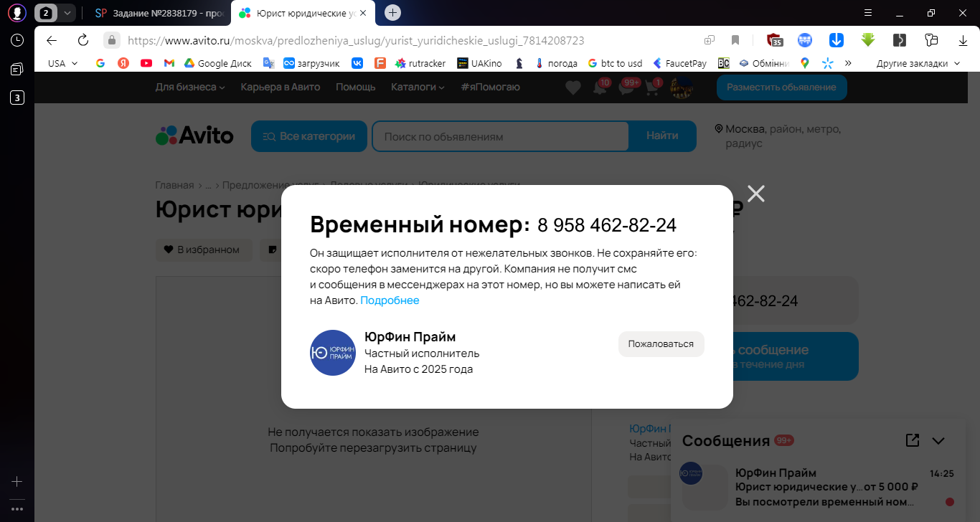Open the Для бизнеса menu

click(190, 87)
